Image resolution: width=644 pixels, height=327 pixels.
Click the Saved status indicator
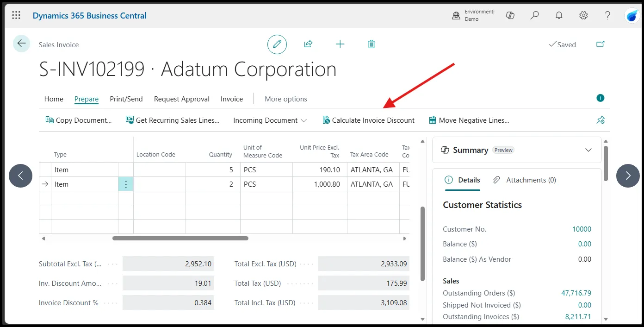click(x=562, y=44)
